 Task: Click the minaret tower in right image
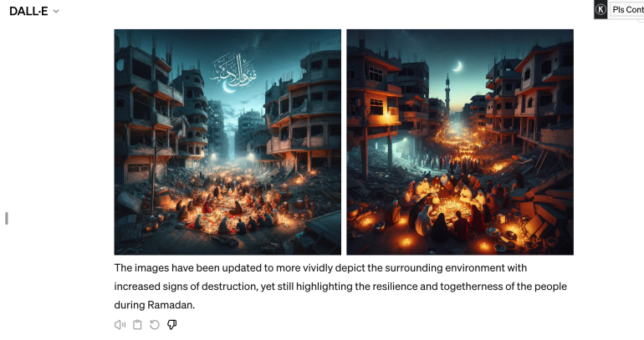point(447,97)
